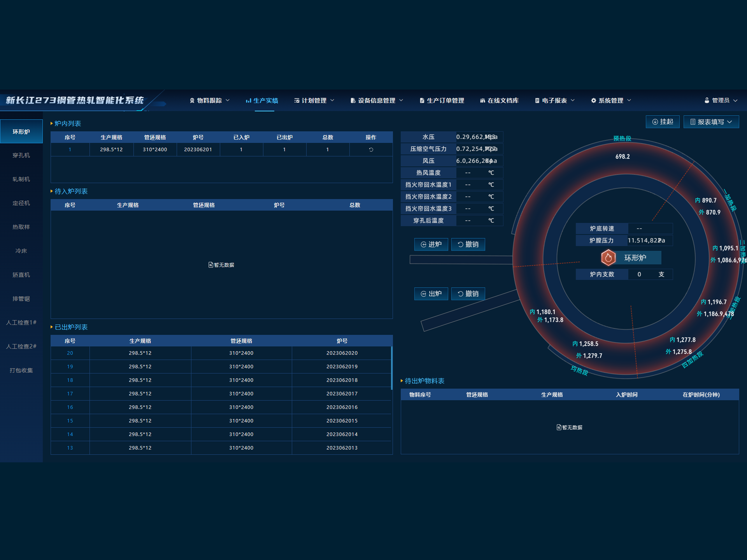Click the 生产订单管理 file icon
The width and height of the screenshot is (747, 560).
pyautogui.click(x=422, y=100)
